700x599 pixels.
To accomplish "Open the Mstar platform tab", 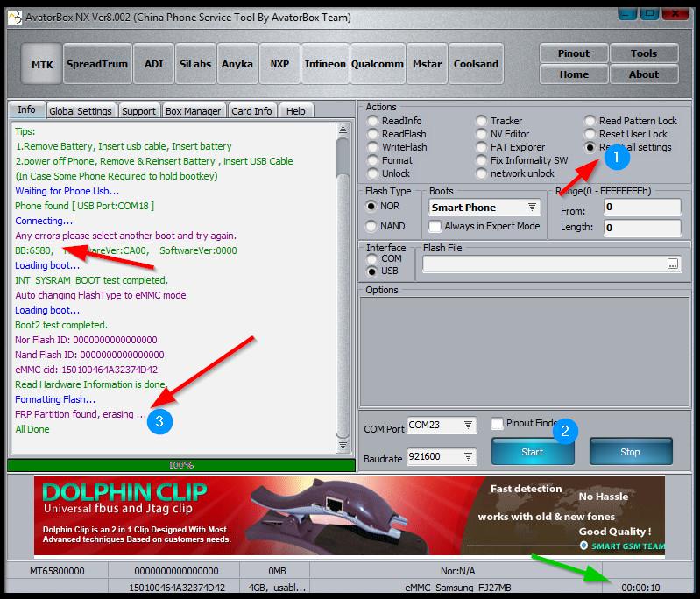I will coord(427,64).
